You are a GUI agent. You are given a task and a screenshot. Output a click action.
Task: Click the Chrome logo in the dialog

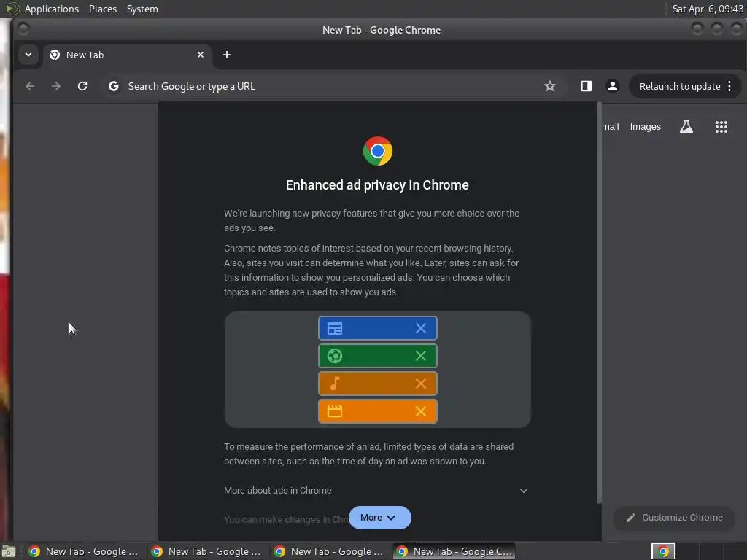click(378, 151)
